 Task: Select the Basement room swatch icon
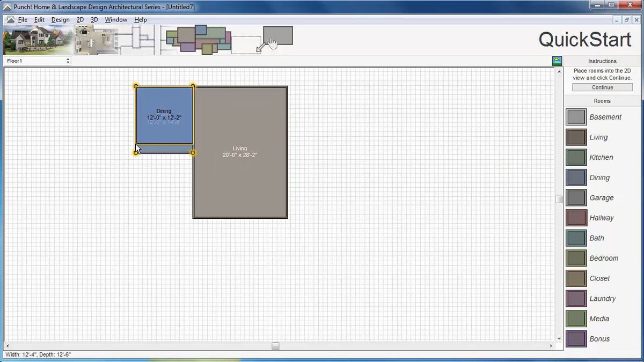pyautogui.click(x=576, y=117)
